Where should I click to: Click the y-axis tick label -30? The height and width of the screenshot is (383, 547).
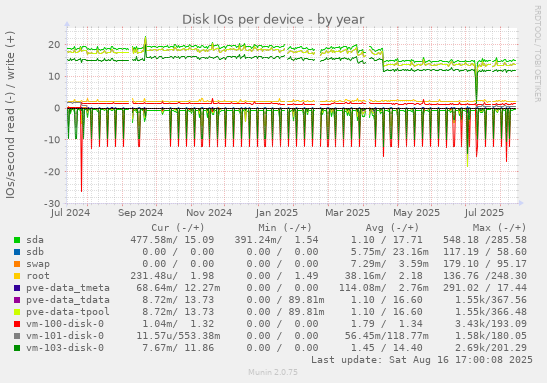coord(52,203)
